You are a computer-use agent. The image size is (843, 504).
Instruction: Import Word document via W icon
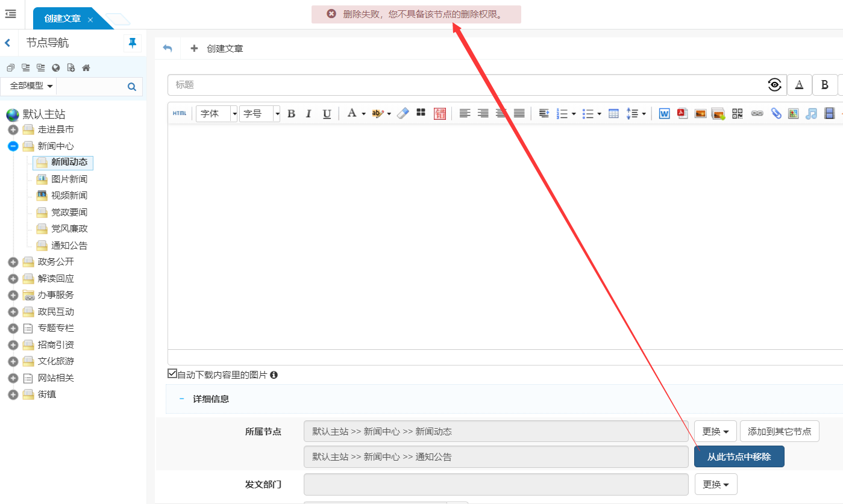(664, 113)
